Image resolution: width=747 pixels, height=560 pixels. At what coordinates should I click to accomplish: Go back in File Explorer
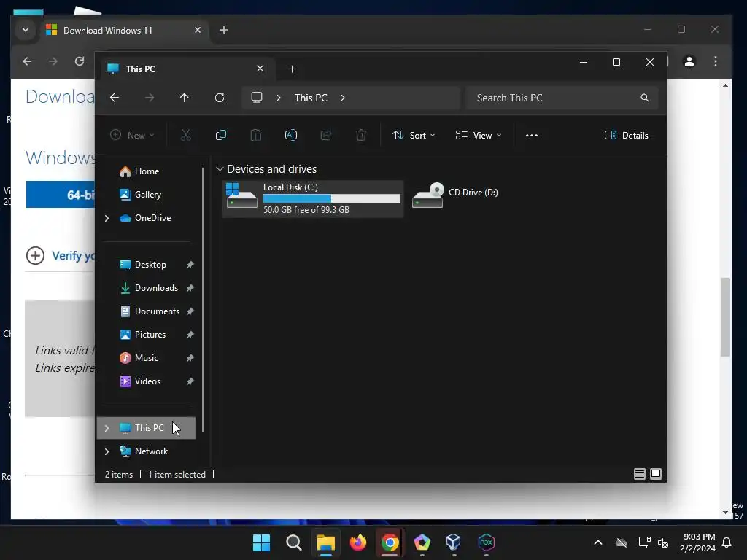pos(115,98)
